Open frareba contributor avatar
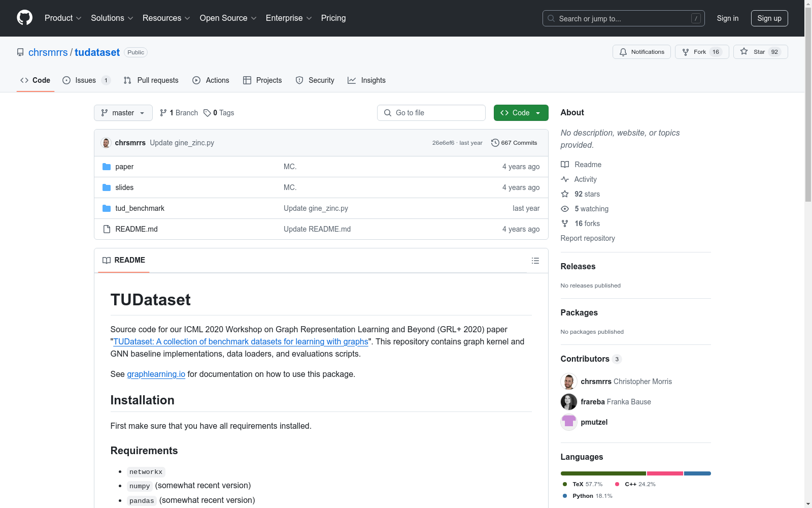Image resolution: width=812 pixels, height=508 pixels. 569,402
